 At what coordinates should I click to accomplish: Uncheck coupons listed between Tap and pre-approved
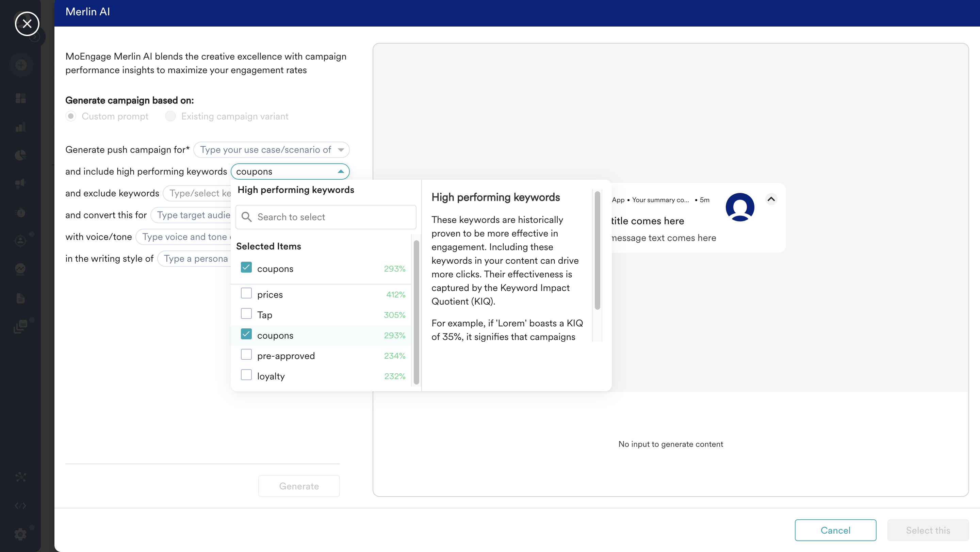pos(246,335)
